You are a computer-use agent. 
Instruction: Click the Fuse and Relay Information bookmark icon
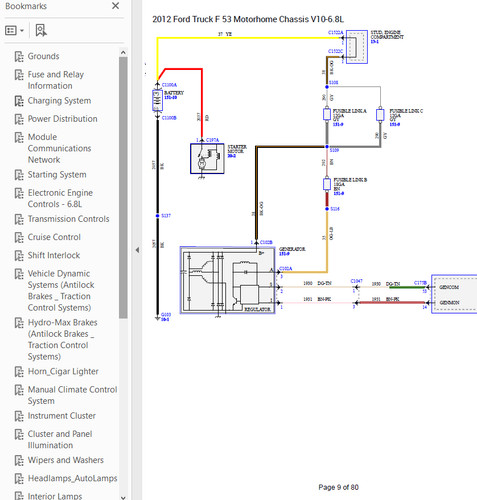click(x=19, y=75)
